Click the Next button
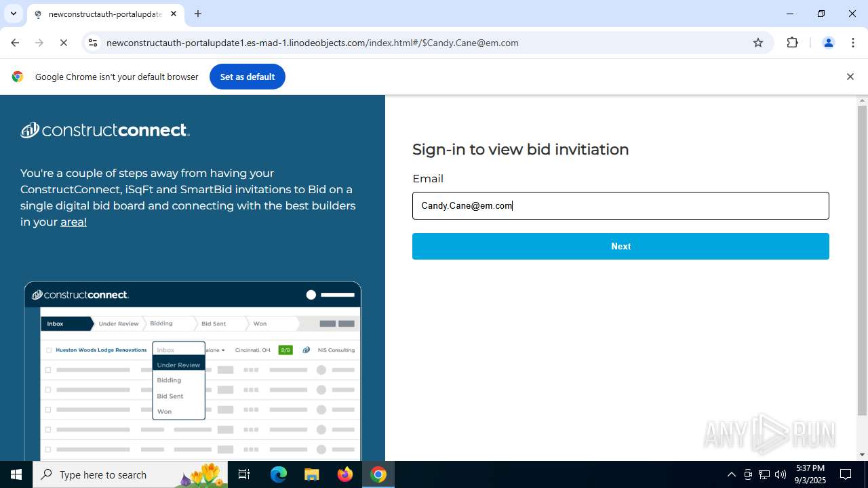 click(620, 246)
